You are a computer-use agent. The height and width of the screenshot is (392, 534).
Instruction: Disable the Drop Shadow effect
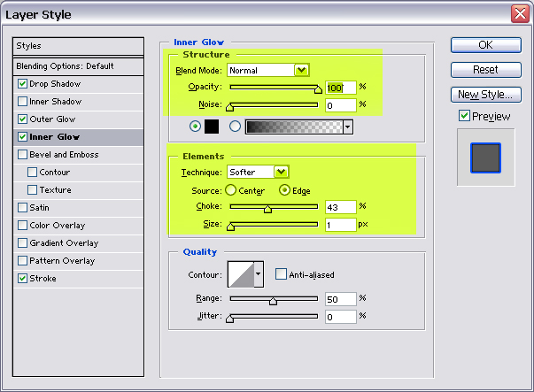(22, 84)
